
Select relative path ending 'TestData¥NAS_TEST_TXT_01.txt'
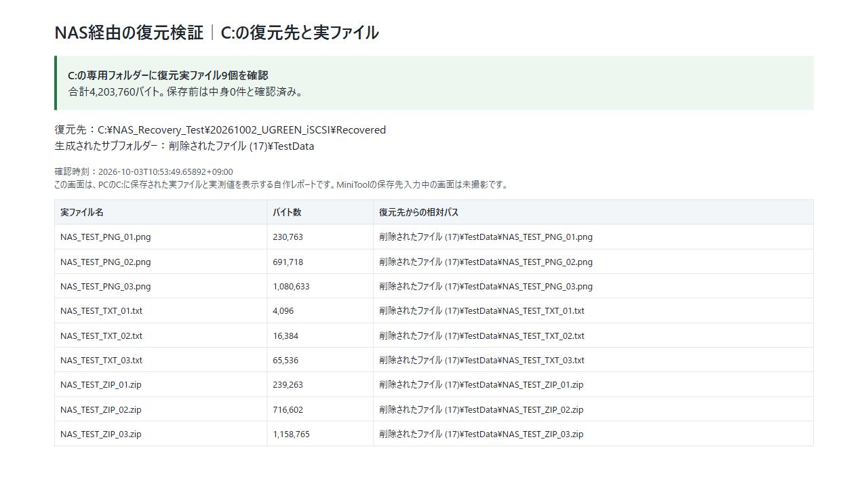(x=481, y=311)
